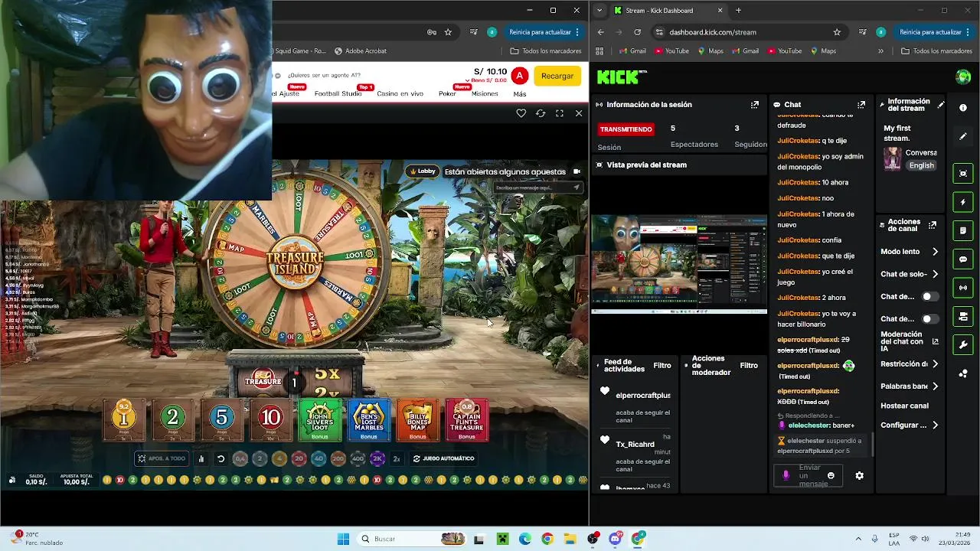Expand Chat de solo- options
Image resolution: width=980 pixels, height=551 pixels.
coord(935,274)
